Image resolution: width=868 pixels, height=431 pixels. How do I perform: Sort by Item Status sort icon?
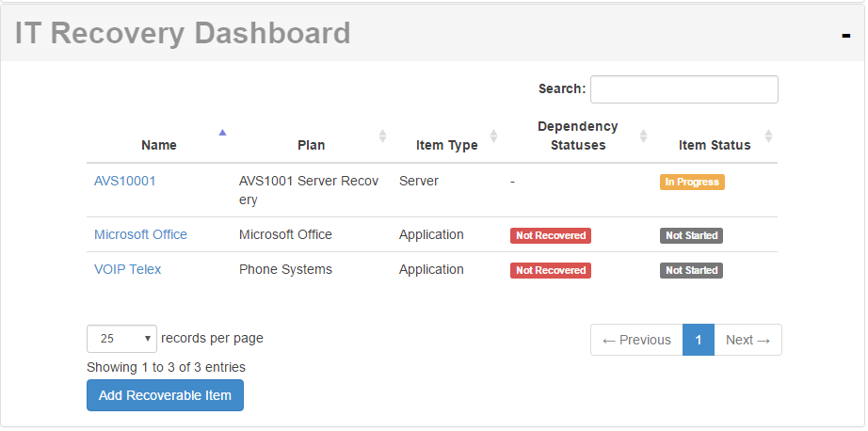pyautogui.click(x=768, y=136)
